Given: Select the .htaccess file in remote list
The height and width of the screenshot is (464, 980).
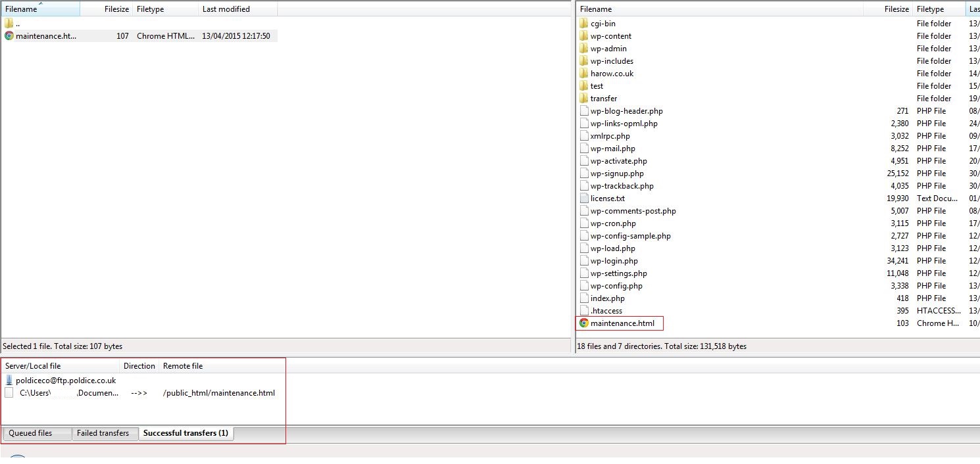Looking at the screenshot, I should (606, 311).
